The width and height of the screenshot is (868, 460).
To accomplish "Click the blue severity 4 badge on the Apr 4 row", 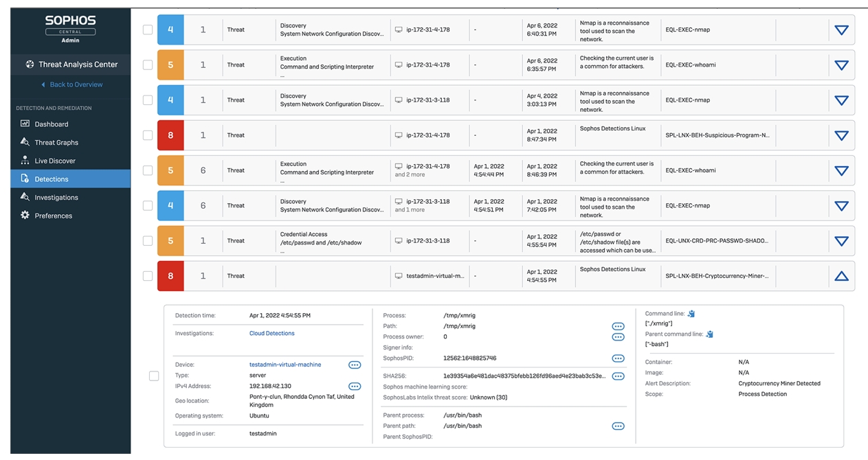I will pyautogui.click(x=170, y=100).
